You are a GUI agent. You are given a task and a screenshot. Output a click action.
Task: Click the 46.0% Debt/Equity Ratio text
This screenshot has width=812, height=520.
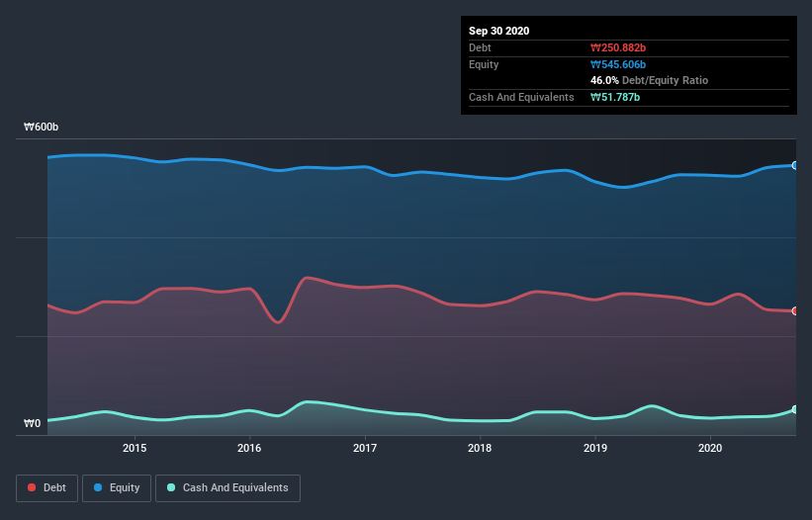point(649,81)
